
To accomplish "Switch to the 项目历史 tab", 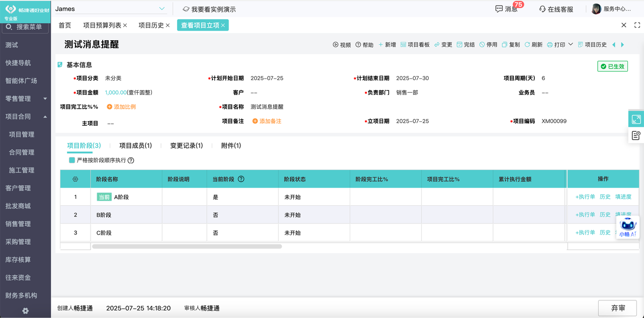I will coord(151,25).
